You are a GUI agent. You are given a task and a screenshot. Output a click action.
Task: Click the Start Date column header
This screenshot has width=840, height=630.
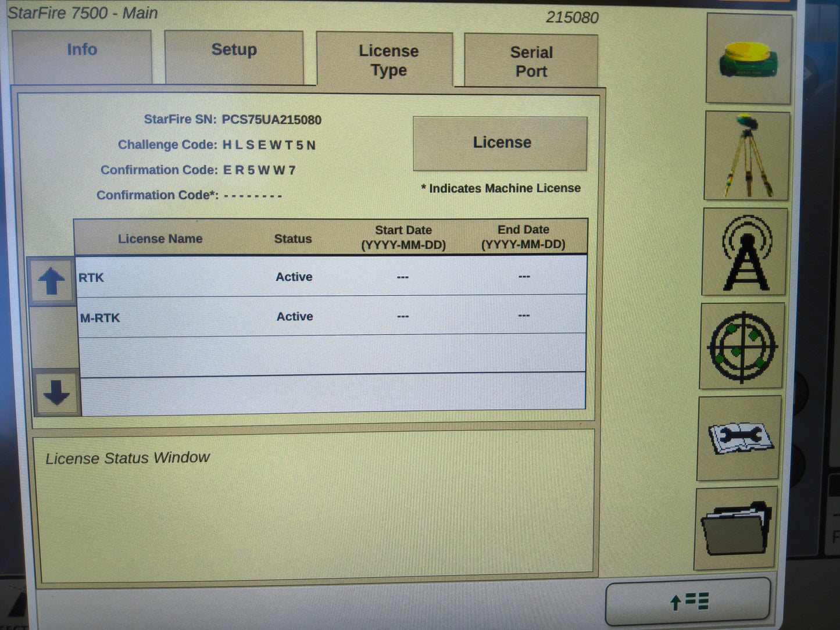(x=403, y=237)
